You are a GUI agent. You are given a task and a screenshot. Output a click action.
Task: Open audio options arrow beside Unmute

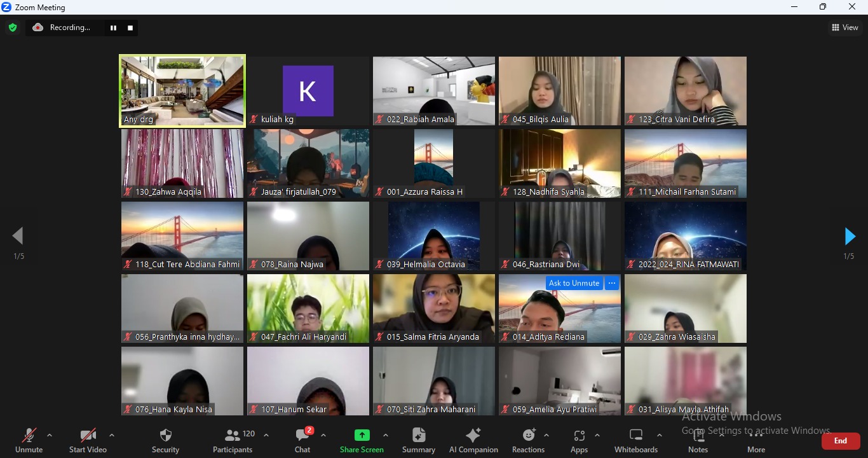pyautogui.click(x=50, y=436)
